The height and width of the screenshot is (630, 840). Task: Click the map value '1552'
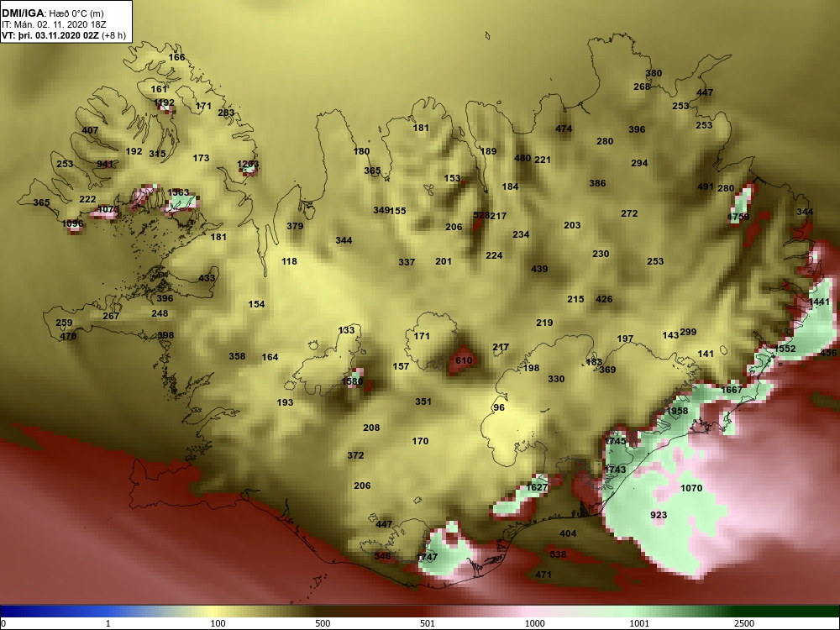click(785, 349)
